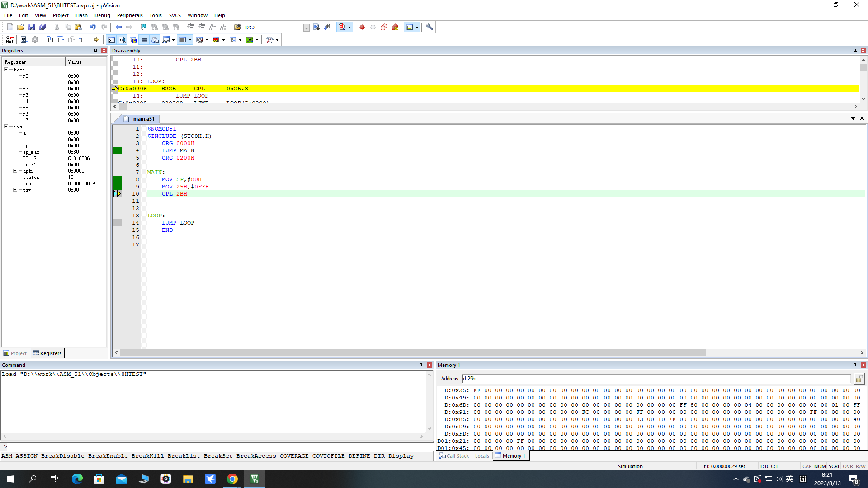The image size is (868, 488).
Task: Select the main.a51 editor tab
Action: [x=139, y=119]
